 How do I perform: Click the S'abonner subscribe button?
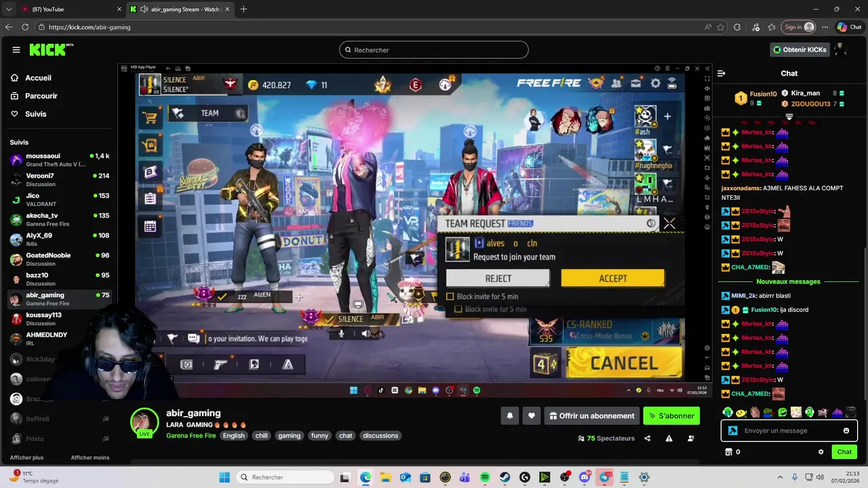671,415
